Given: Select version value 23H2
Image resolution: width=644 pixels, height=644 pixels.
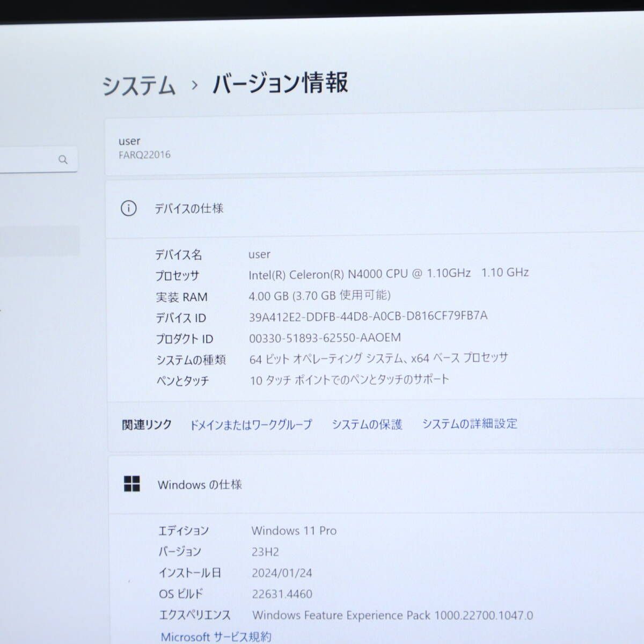Looking at the screenshot, I should pos(265,552).
